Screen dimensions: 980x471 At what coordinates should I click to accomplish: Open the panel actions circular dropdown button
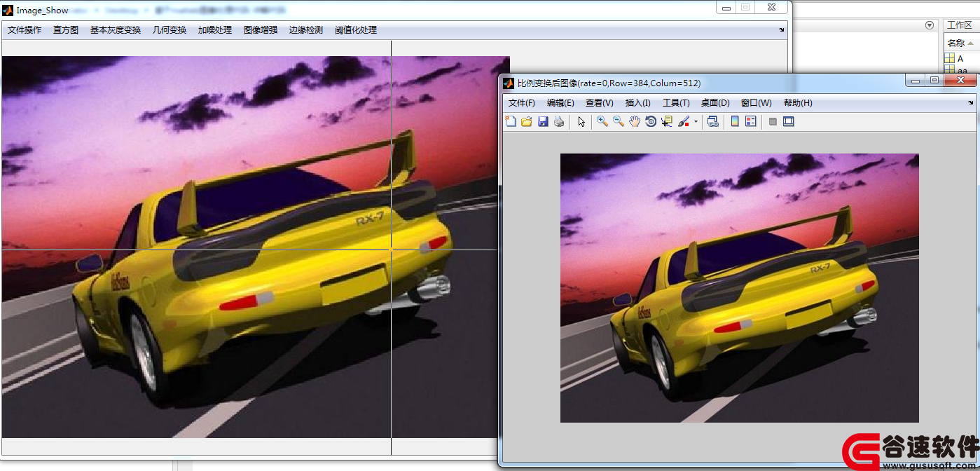[930, 25]
